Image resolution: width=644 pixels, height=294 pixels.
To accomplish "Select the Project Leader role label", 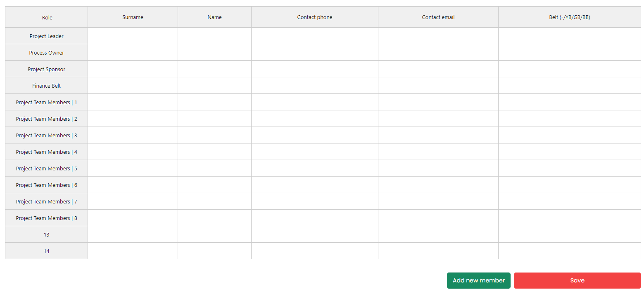I will point(46,36).
